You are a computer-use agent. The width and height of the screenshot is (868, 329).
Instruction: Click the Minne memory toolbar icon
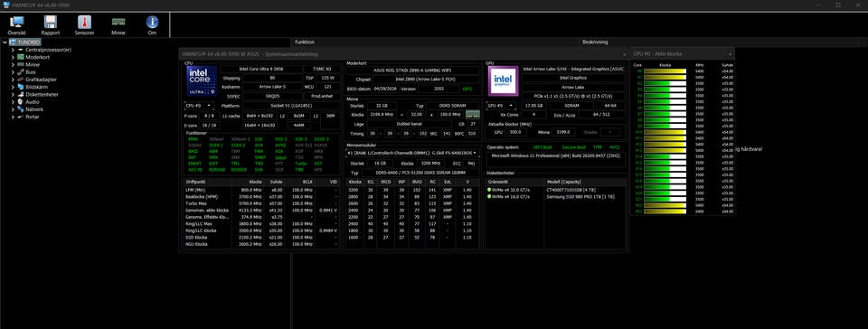[x=118, y=22]
